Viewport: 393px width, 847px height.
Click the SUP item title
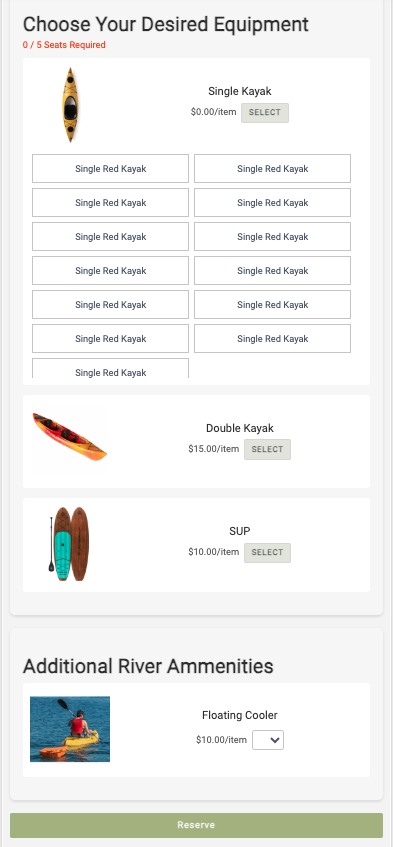240,532
